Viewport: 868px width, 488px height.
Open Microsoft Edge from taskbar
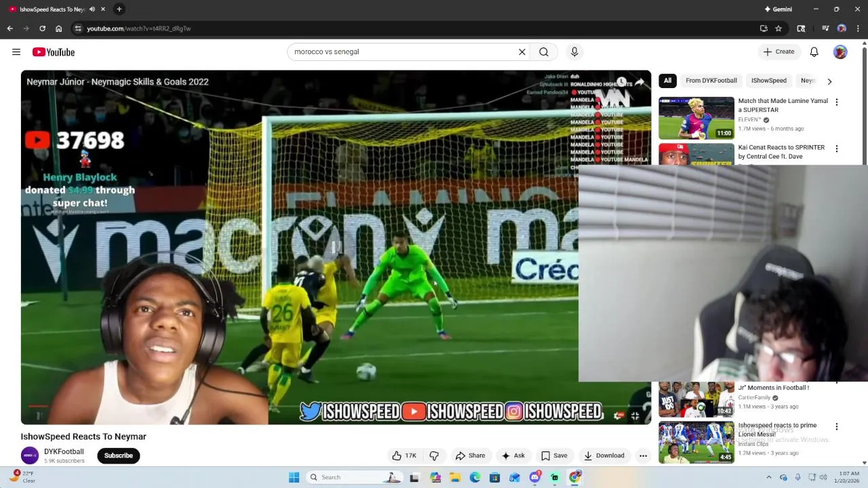[475, 477]
